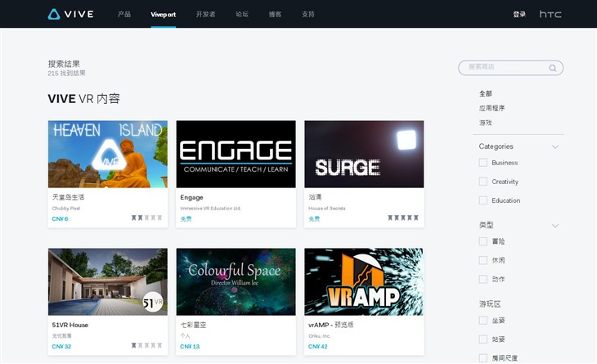Viewport: 597px width, 364px height.
Task: Check the 坐姿 play area checkbox
Action: [483, 321]
